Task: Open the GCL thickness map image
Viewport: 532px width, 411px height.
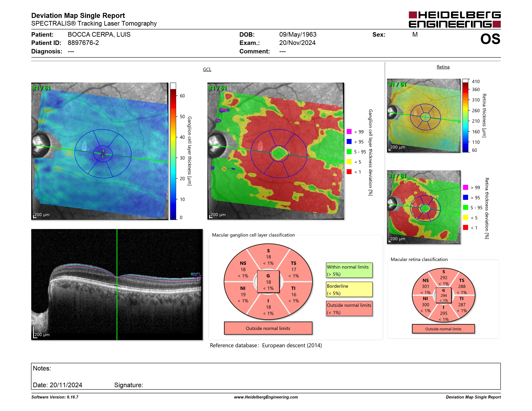Action: click(x=100, y=151)
